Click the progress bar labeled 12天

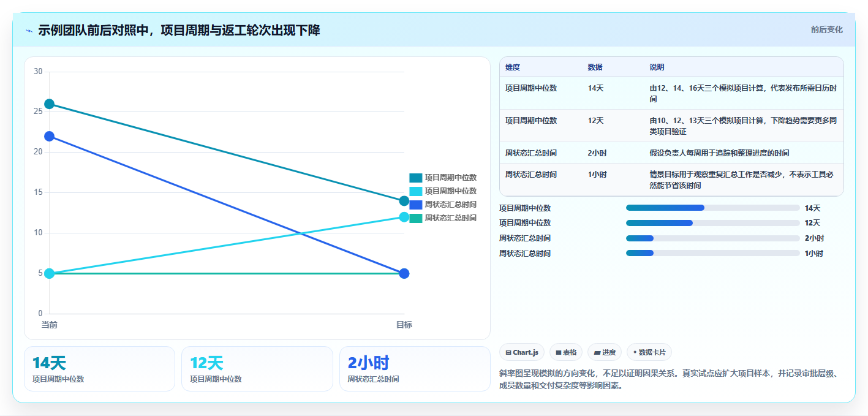[x=713, y=223]
